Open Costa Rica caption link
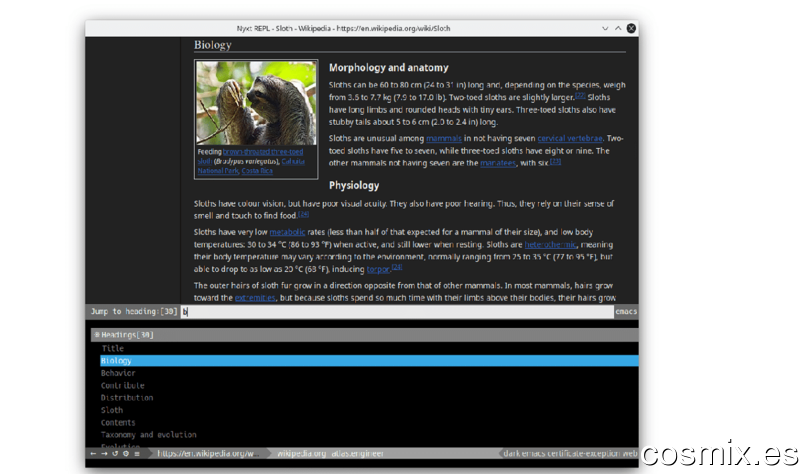 [257, 171]
